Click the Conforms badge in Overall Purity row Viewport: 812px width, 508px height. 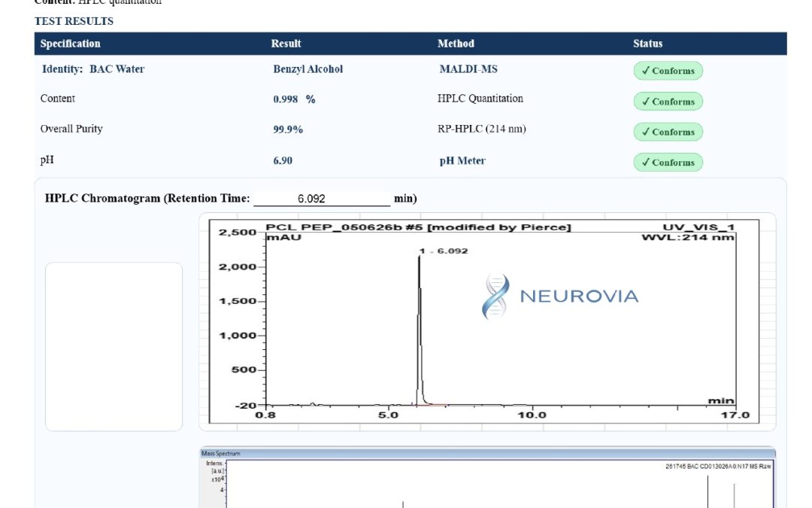(668, 132)
